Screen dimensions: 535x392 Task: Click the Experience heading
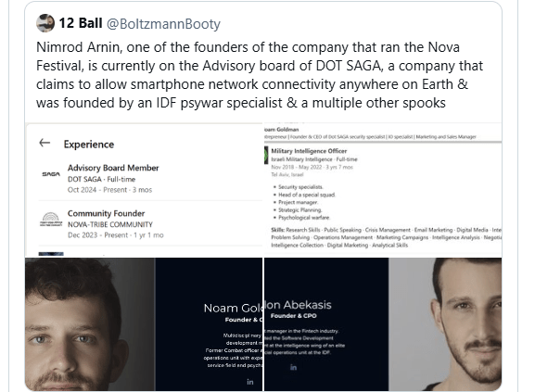(x=89, y=145)
